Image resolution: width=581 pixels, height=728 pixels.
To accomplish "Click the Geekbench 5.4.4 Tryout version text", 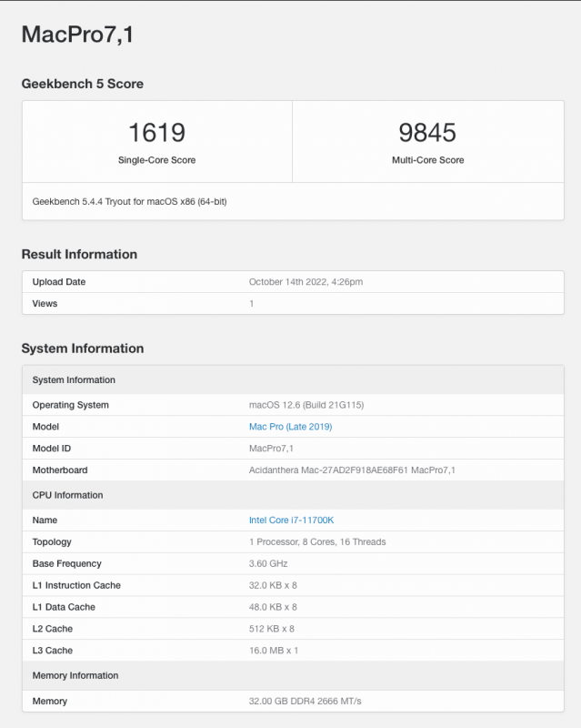I will click(129, 201).
